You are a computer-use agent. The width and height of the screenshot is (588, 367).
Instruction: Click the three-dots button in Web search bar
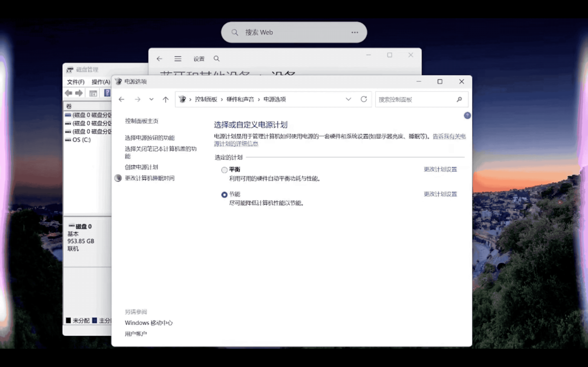click(354, 32)
